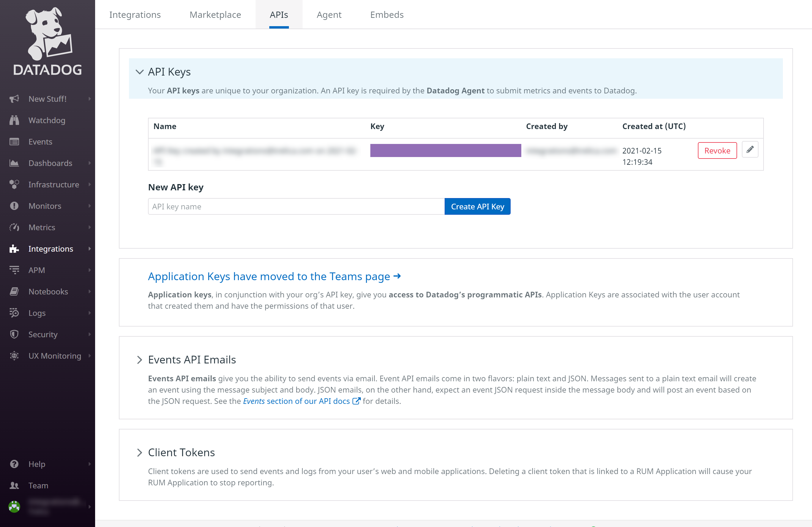The image size is (812, 527).
Task: Open Watchdog in the sidebar
Action: pos(48,120)
